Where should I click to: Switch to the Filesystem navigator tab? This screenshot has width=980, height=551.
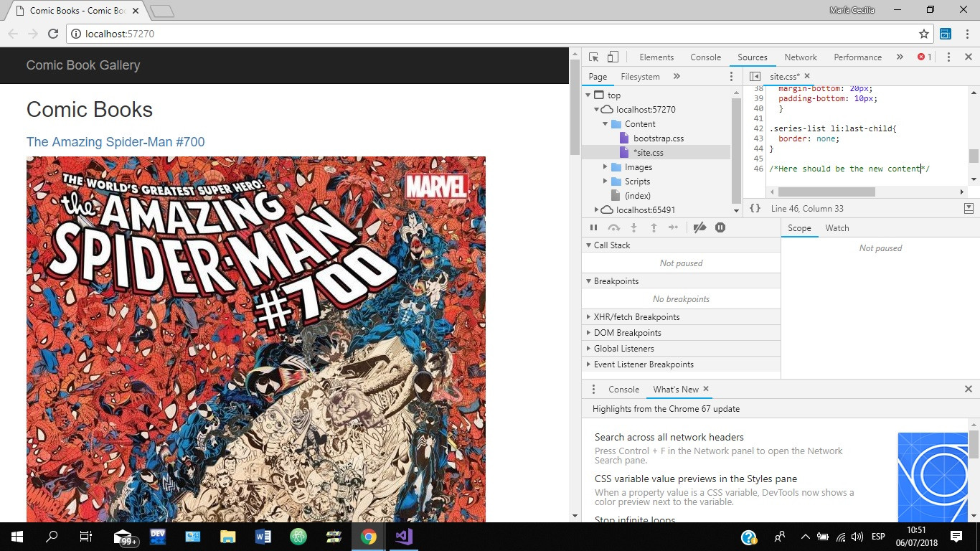(640, 77)
